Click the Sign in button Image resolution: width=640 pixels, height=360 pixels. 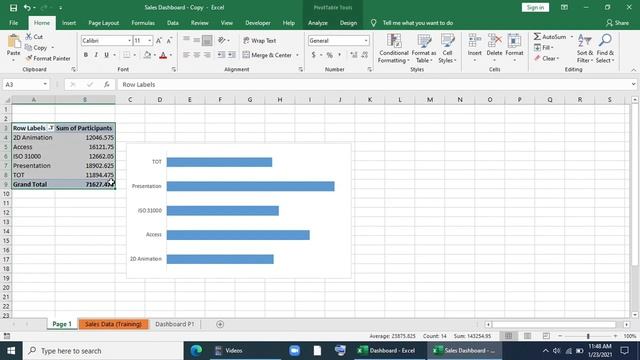pos(535,7)
